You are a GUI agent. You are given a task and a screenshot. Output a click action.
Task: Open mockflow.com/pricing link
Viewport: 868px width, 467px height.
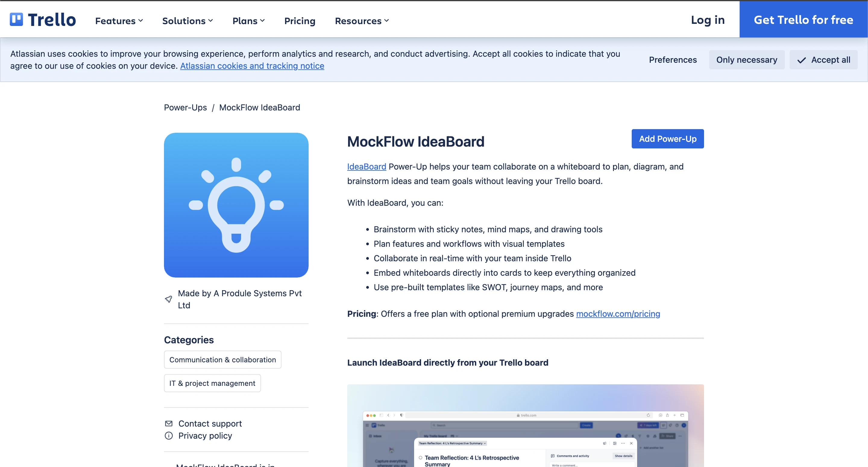pyautogui.click(x=618, y=314)
